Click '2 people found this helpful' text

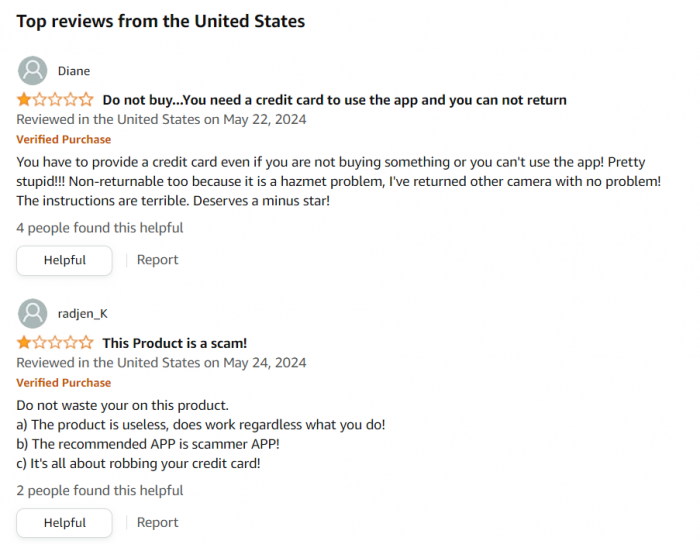click(100, 490)
